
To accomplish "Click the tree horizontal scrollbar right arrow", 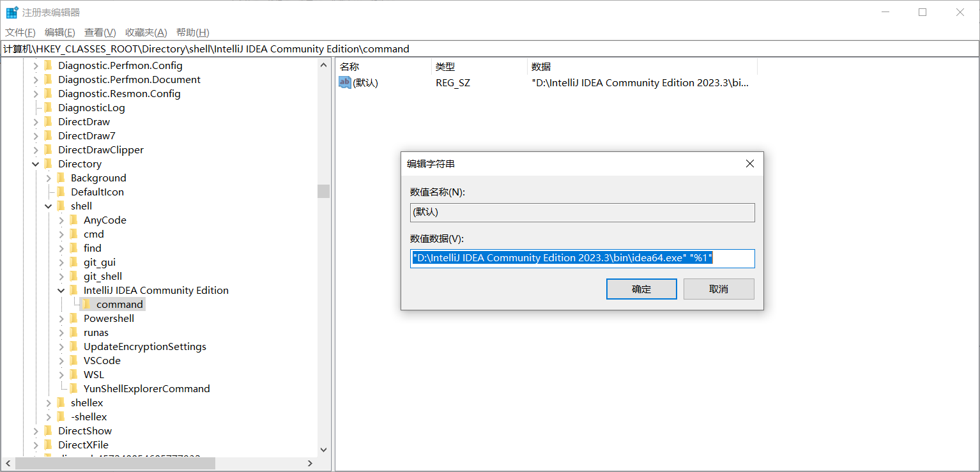I will pyautogui.click(x=310, y=464).
